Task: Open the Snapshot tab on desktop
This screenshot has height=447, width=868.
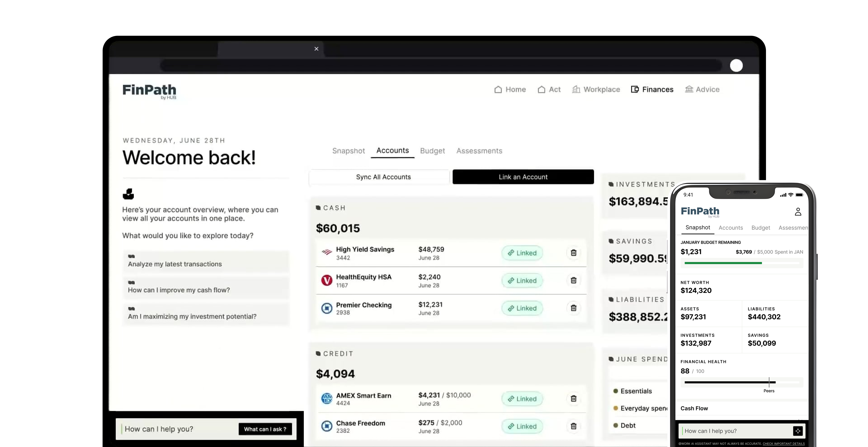Action: 348,151
